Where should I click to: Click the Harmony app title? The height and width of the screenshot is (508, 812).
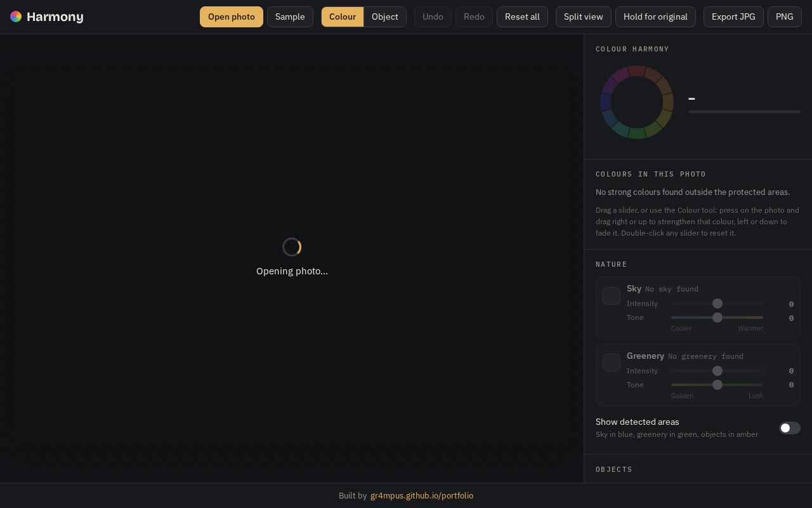point(55,17)
